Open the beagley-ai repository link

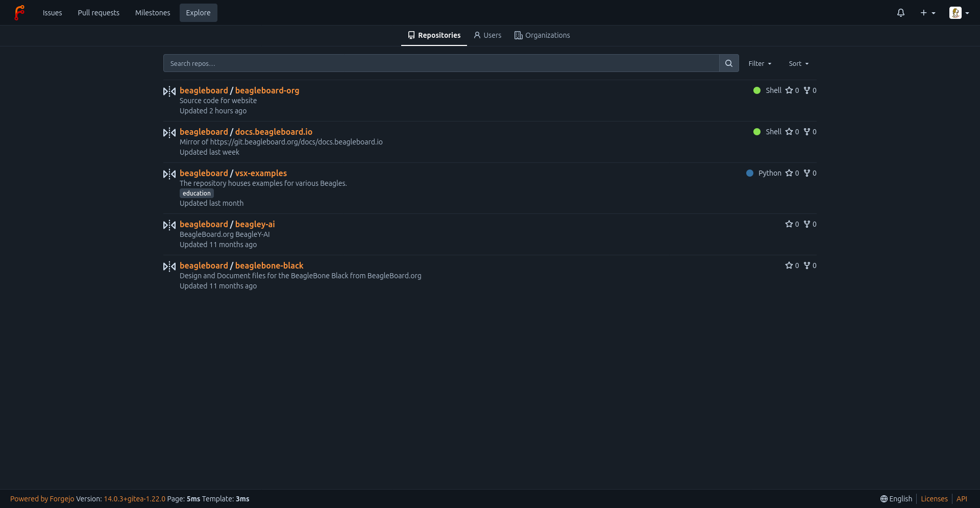pyautogui.click(x=255, y=224)
